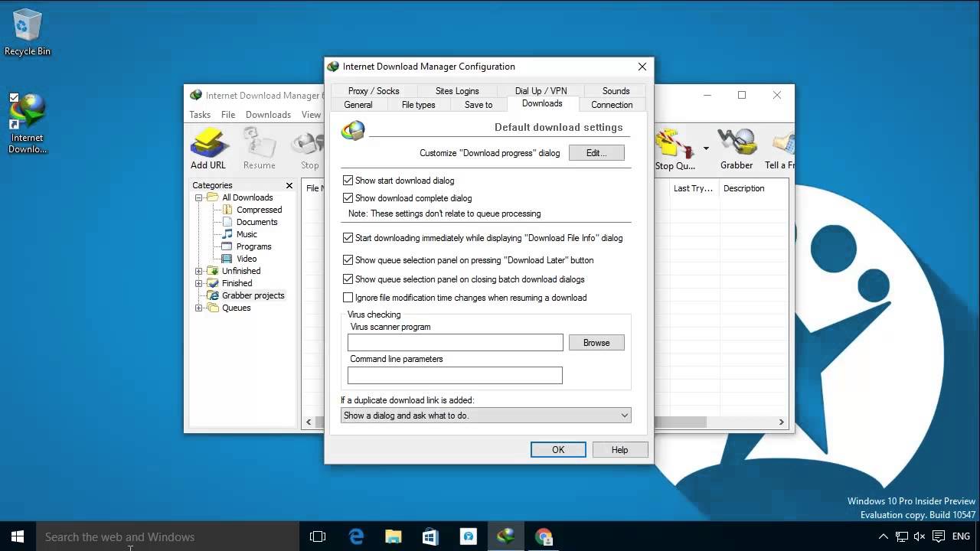Launch Microsoft Edge from taskbar
The width and height of the screenshot is (980, 551).
(356, 536)
